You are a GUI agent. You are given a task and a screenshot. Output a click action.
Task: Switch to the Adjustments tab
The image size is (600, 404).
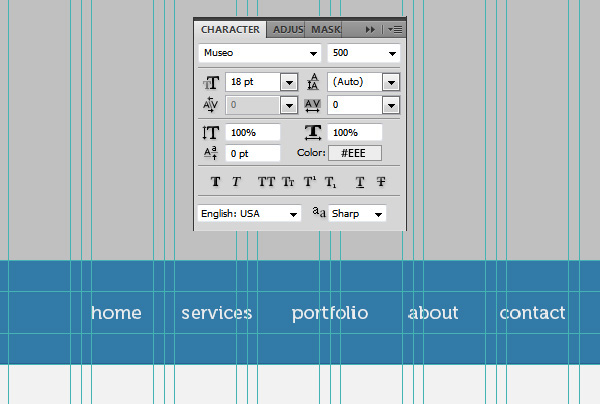pos(287,30)
